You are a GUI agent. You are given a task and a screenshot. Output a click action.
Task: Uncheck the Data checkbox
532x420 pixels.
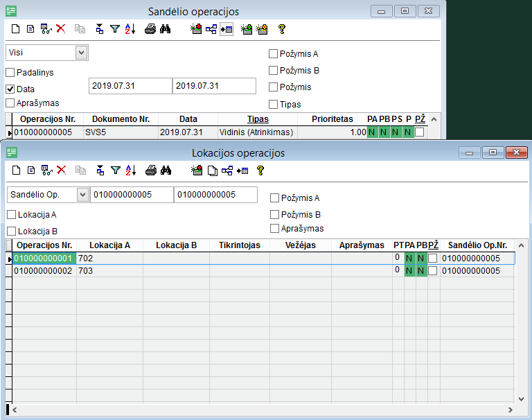pos(10,89)
